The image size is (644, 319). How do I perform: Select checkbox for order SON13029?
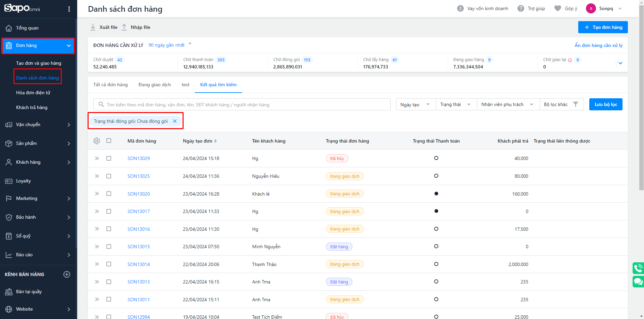tap(109, 158)
